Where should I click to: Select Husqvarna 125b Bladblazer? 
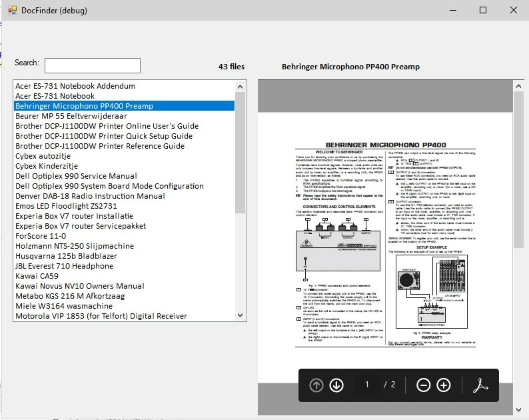coord(124,256)
